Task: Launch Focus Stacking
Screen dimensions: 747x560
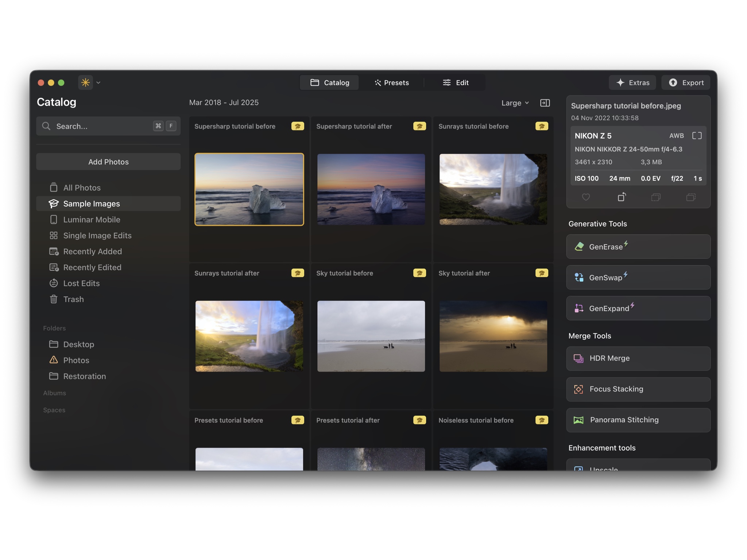Action: pos(638,389)
